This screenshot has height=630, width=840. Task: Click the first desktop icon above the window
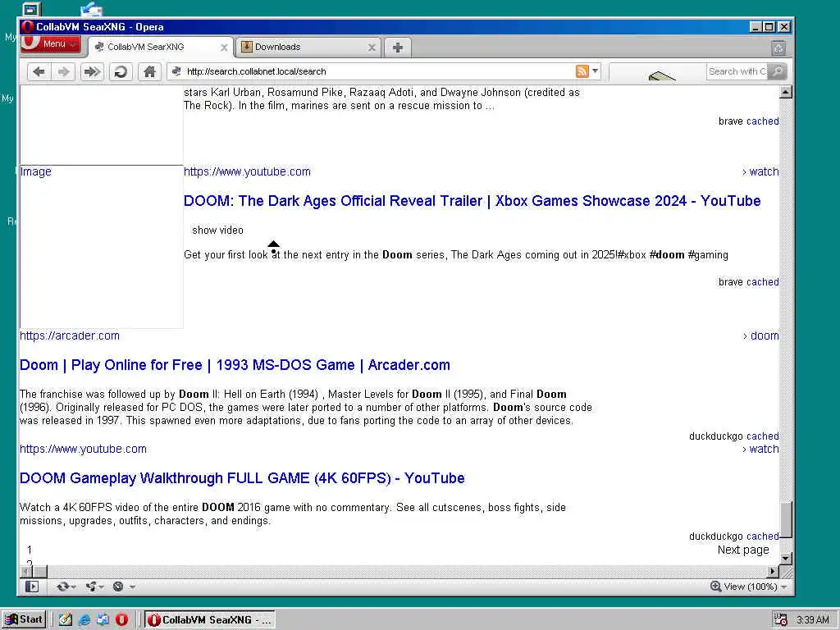pyautogui.click(x=32, y=9)
